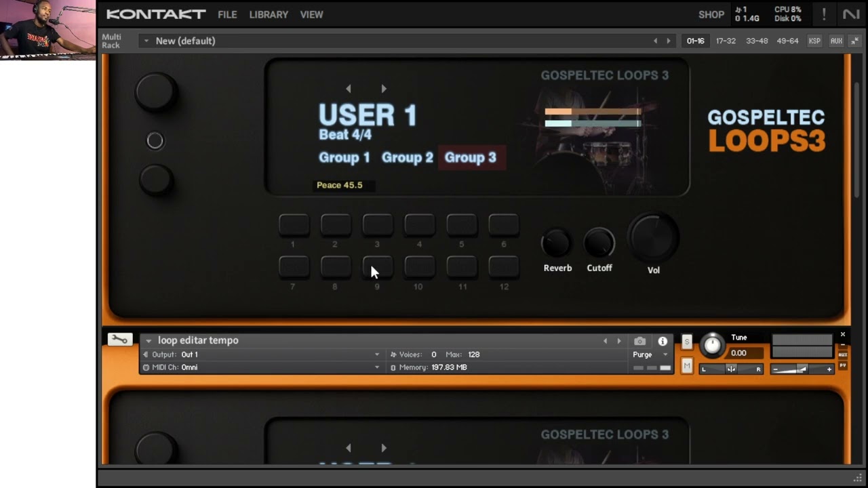The width and height of the screenshot is (868, 488).
Task: Select Group 3
Action: (471, 157)
